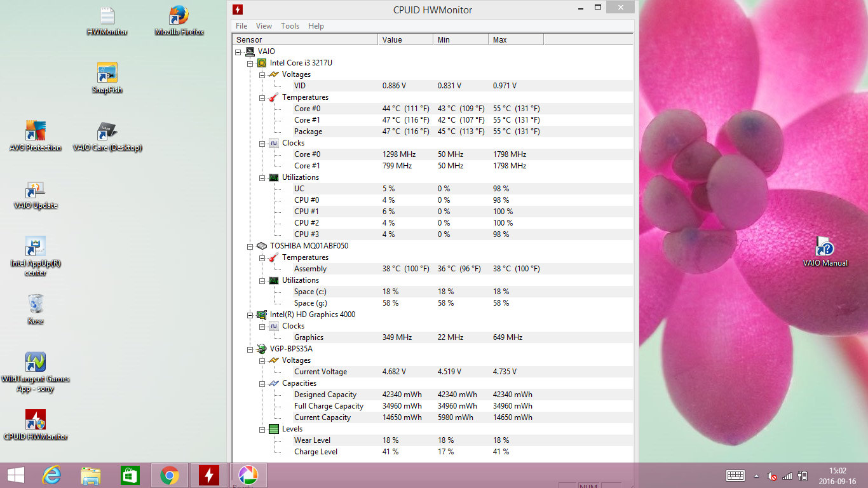Click the muted volume tray icon
The width and height of the screenshot is (868, 488).
click(x=772, y=476)
